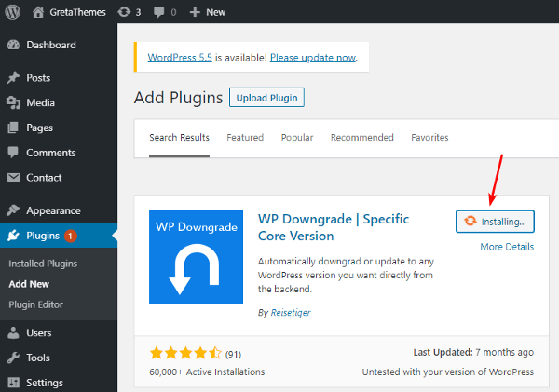Screen dimensions: 559x392
Task: Open More Details for WP Downgrade
Action: pos(507,247)
